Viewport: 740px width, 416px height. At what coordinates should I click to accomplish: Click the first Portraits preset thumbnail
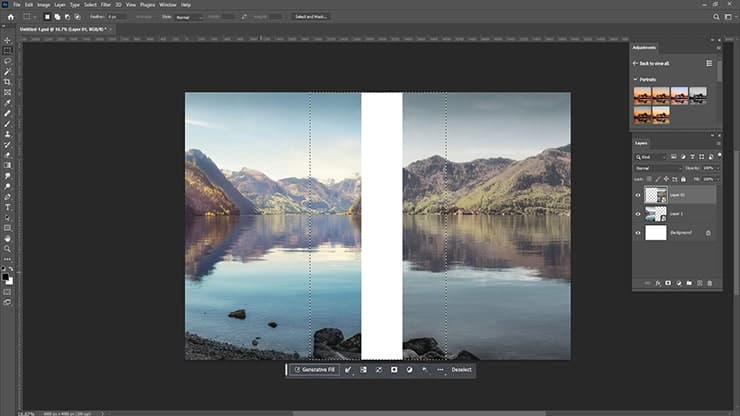(x=642, y=95)
